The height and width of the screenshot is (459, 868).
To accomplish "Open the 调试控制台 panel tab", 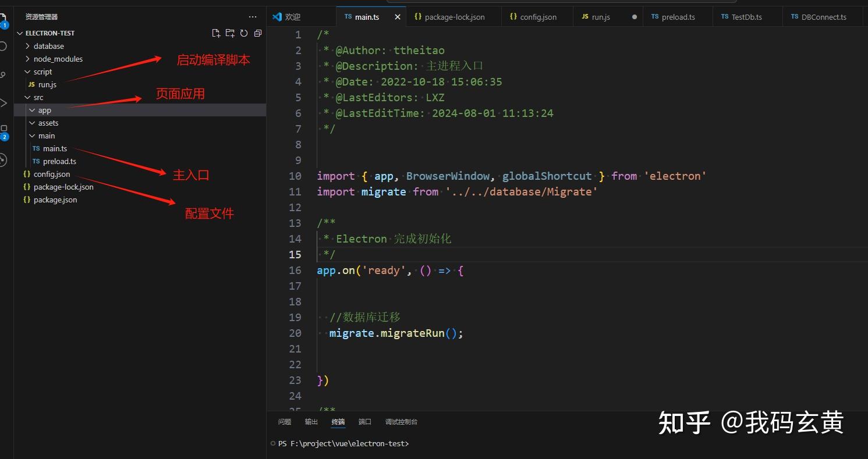I will tap(401, 421).
